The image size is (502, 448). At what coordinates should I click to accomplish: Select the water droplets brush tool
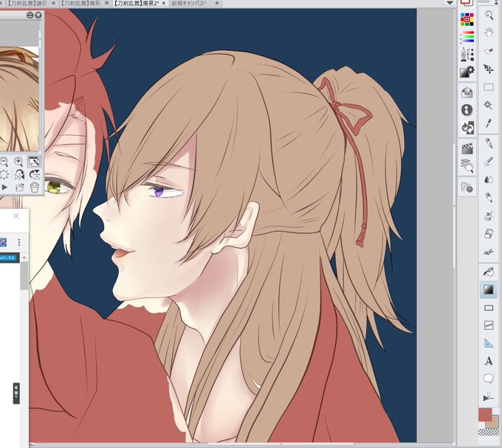[489, 179]
